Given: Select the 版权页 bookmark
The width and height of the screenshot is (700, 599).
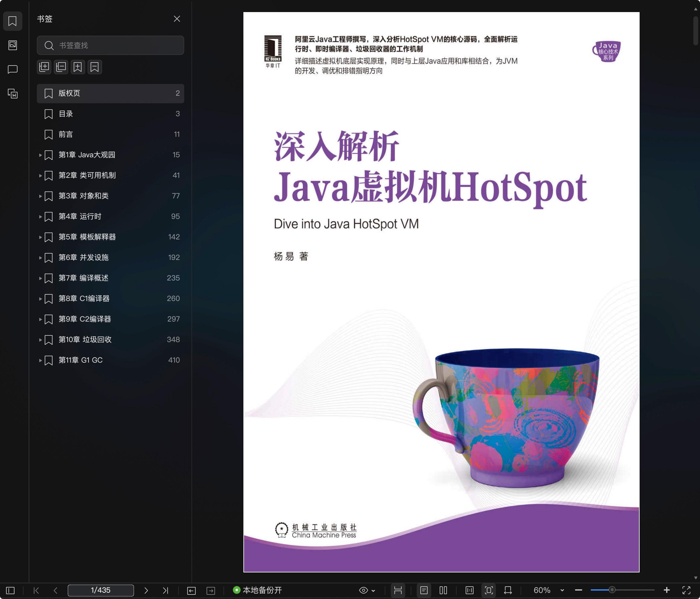Looking at the screenshot, I should click(x=111, y=93).
